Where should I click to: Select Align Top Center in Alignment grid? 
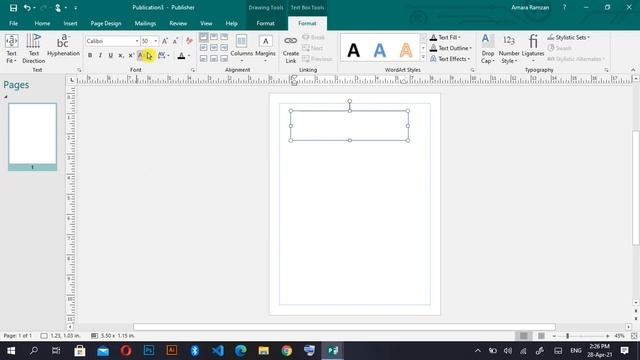click(x=213, y=37)
